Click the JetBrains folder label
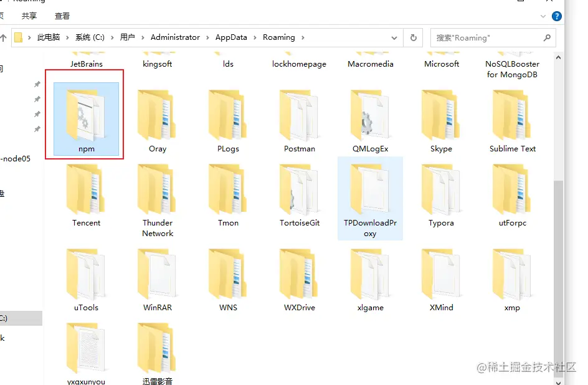The image size is (588, 385). click(x=86, y=64)
